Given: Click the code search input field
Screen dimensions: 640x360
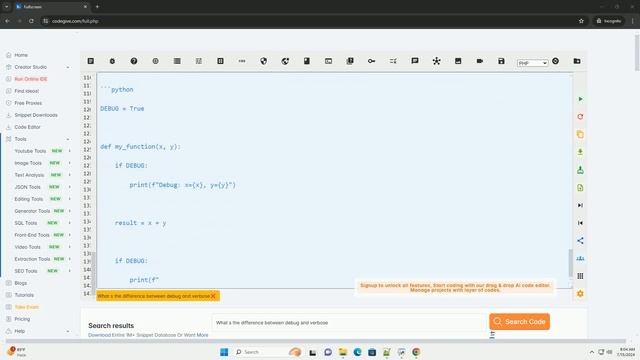Looking at the screenshot, I should click(349, 322).
